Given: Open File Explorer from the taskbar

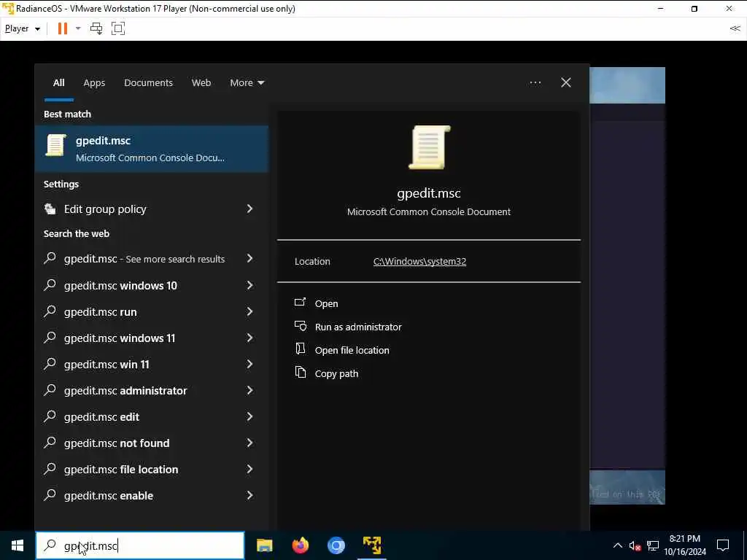Looking at the screenshot, I should point(264,545).
